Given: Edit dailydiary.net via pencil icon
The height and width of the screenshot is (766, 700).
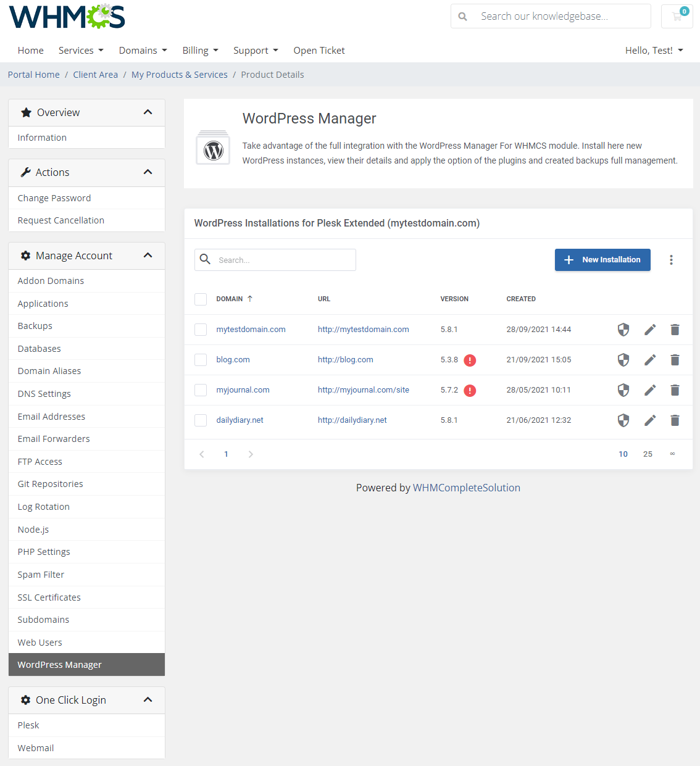Looking at the screenshot, I should point(650,420).
